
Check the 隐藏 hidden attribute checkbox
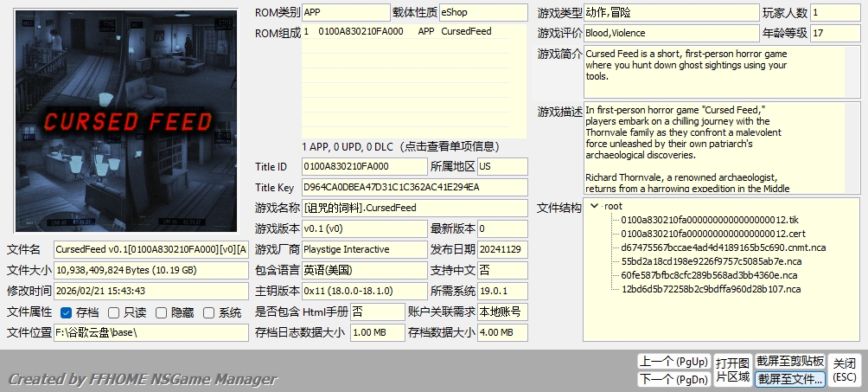point(162,312)
